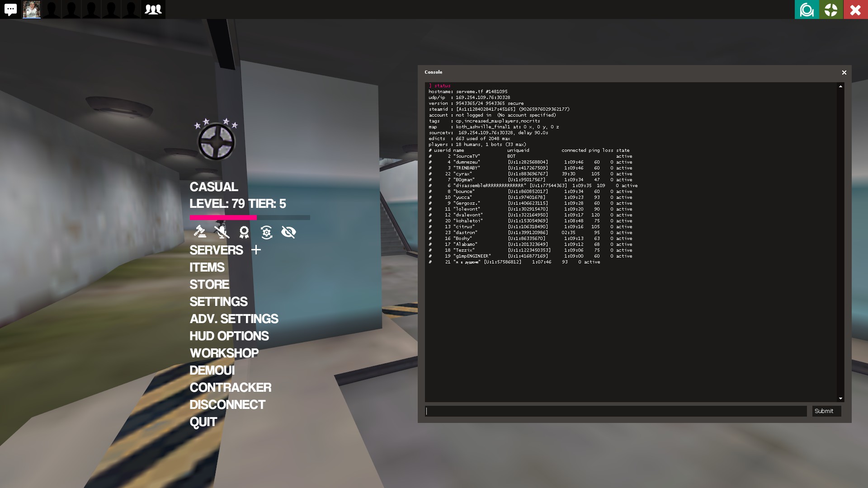Click the 'g1mpENGINEER' player row
Viewport: 868px width, 488px height.
pyautogui.click(x=530, y=256)
